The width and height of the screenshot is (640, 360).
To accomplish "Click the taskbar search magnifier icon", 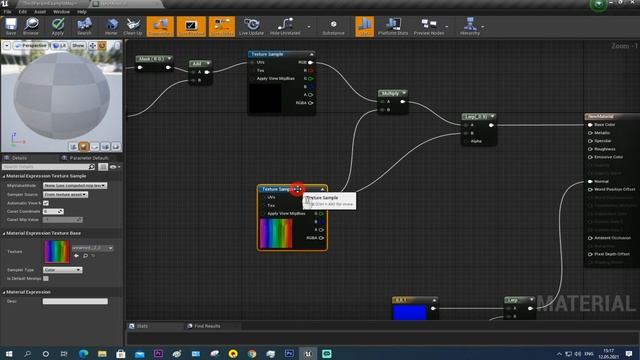I will coord(27,353).
